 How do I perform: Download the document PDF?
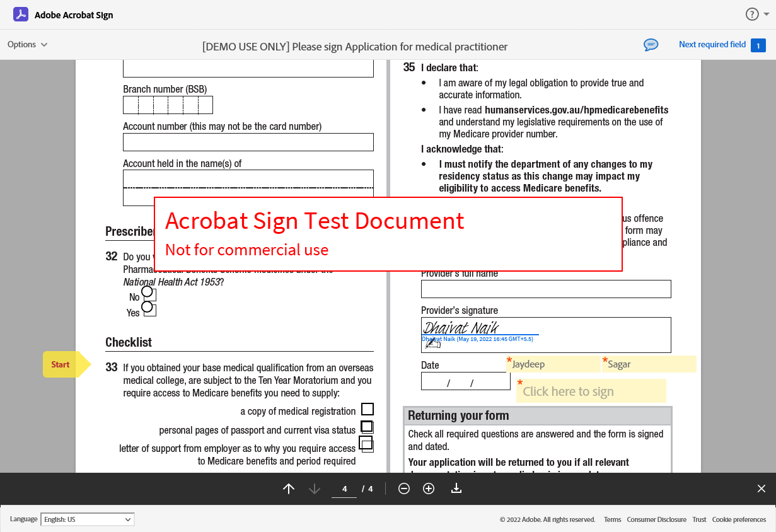pyautogui.click(x=456, y=489)
